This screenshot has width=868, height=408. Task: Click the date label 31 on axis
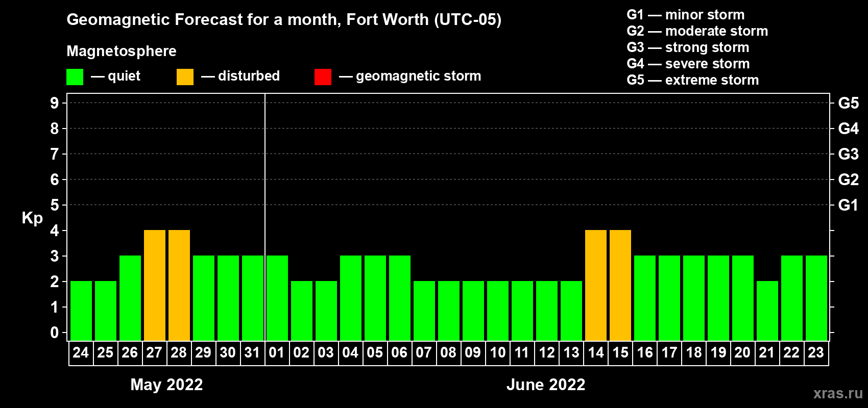[x=252, y=353]
